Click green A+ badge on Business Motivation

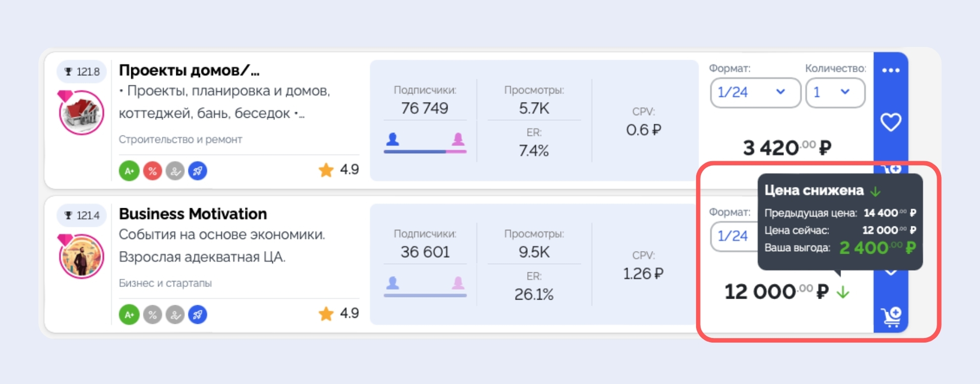[129, 315]
